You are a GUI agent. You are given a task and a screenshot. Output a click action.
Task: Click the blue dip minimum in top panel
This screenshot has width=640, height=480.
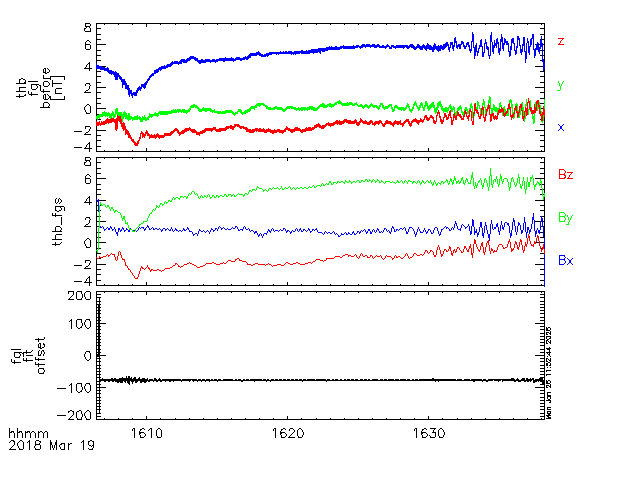coord(132,95)
